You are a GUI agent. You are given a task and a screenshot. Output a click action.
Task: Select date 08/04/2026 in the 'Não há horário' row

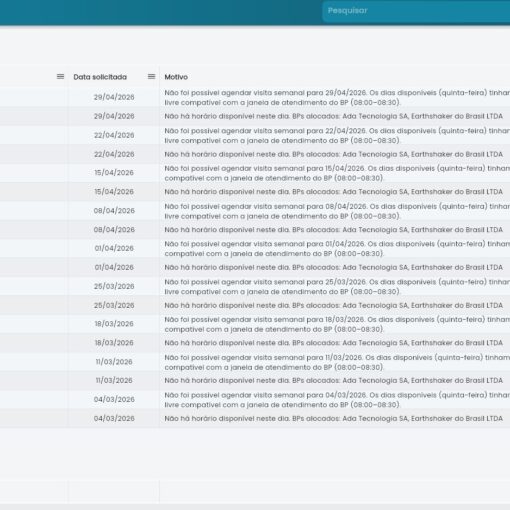coord(114,230)
